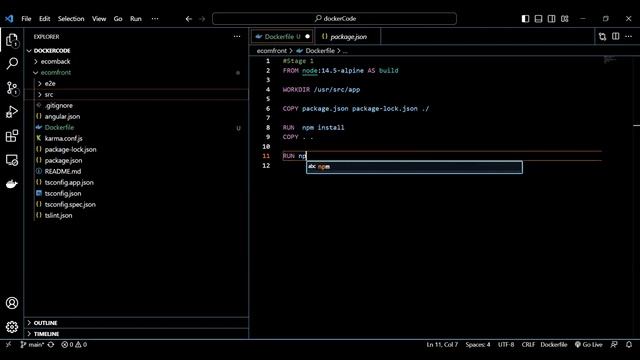Viewport: 640px width, 360px height.
Task: Open README.md file
Action: coord(63,172)
